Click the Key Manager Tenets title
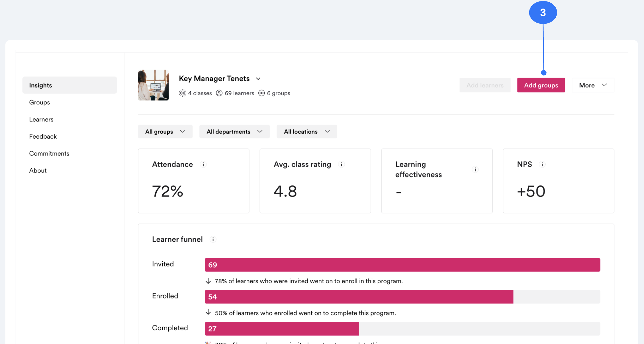 coord(214,78)
